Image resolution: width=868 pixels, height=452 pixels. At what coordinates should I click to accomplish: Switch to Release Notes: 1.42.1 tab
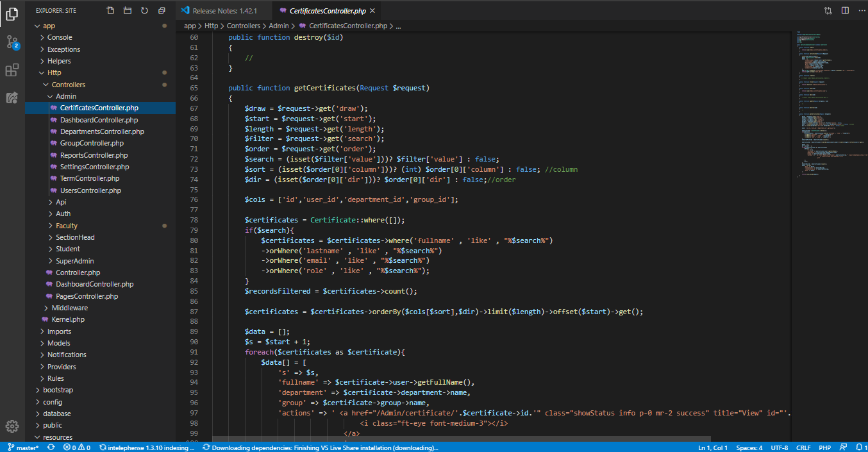pos(224,11)
